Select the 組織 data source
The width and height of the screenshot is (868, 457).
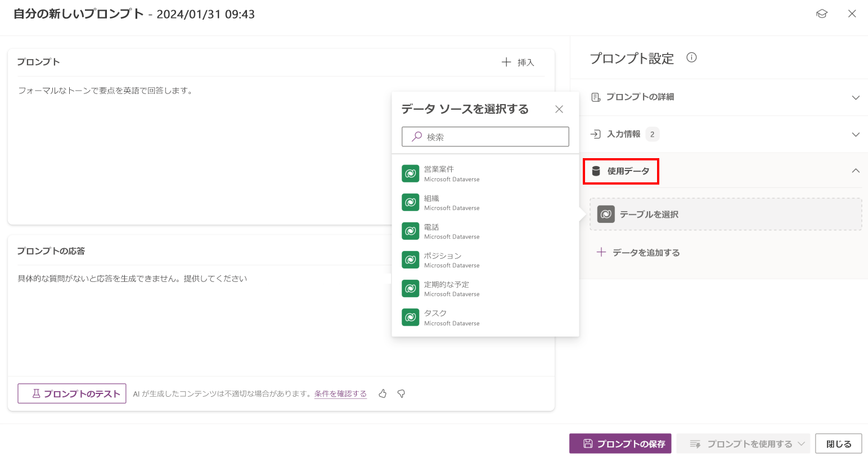[x=485, y=202]
